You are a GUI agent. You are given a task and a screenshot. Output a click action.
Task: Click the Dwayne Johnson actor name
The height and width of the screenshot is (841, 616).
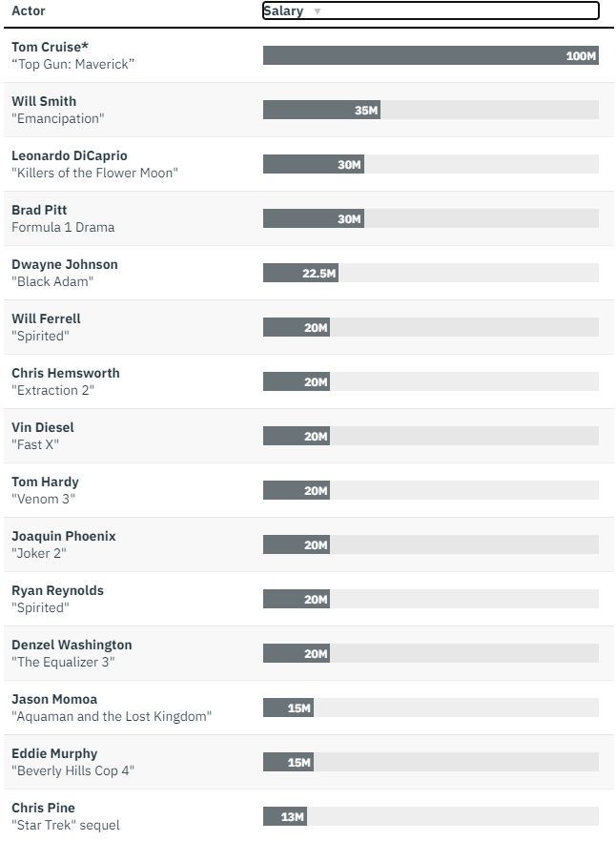tap(65, 264)
